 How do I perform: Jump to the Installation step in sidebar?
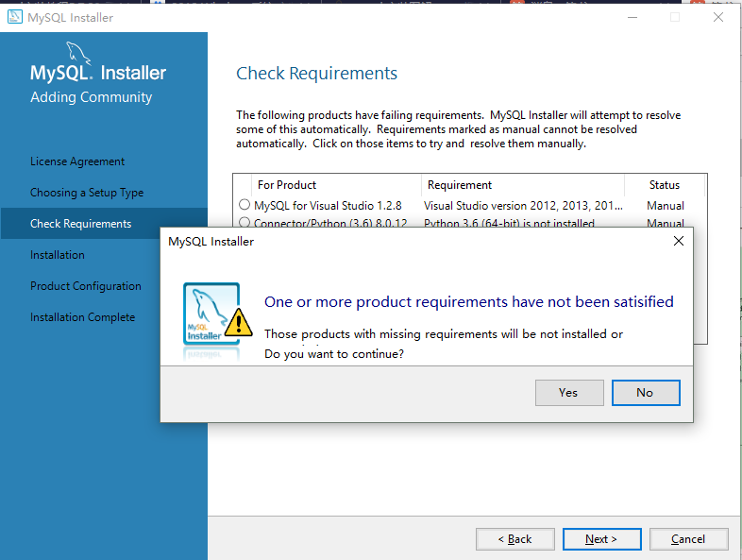click(x=58, y=255)
